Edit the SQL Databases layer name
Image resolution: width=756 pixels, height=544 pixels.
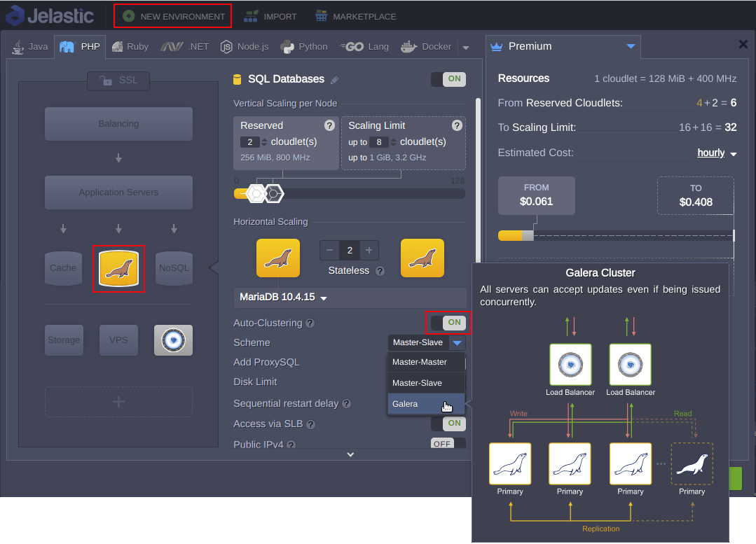click(335, 80)
